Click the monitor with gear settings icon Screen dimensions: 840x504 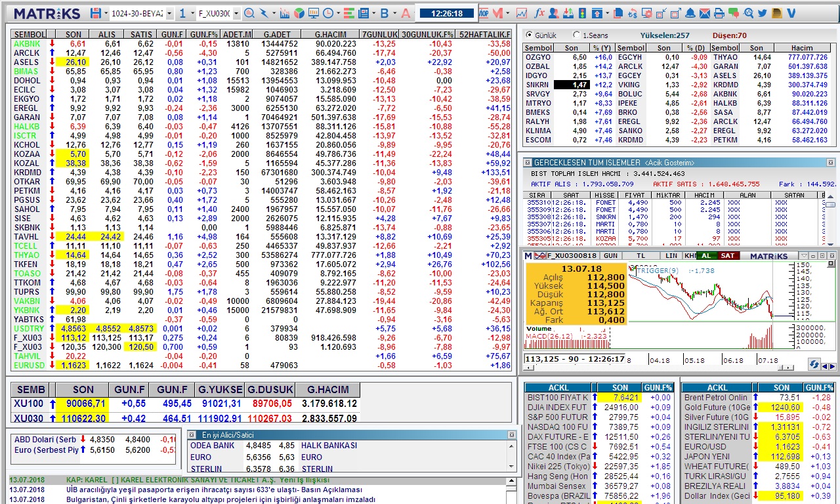coord(647,13)
